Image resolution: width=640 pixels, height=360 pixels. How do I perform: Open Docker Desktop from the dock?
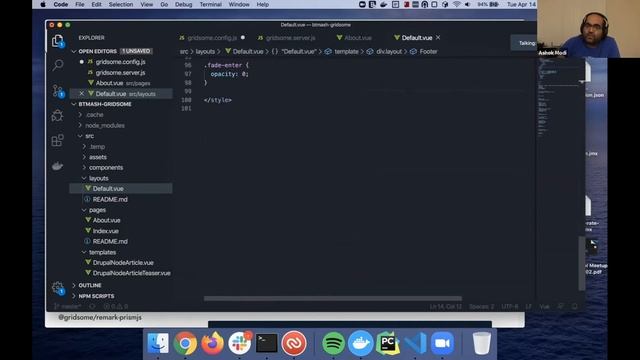click(361, 343)
